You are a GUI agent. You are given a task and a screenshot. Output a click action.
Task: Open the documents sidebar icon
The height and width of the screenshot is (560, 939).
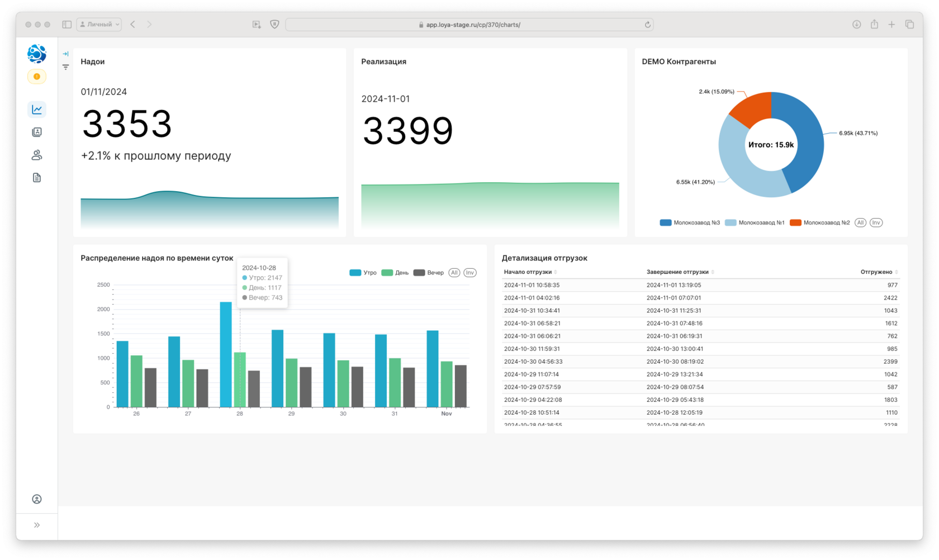click(x=37, y=178)
